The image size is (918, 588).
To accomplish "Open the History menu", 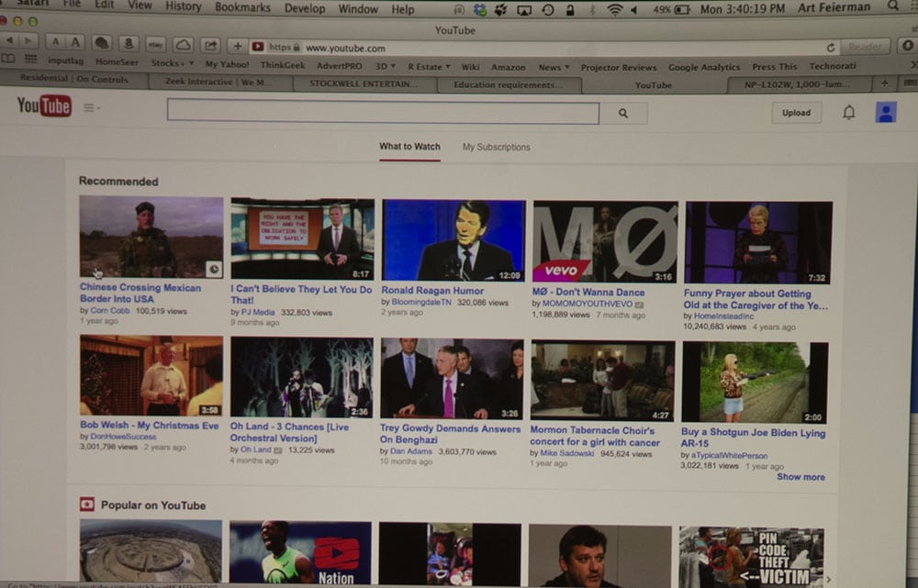I will [184, 6].
